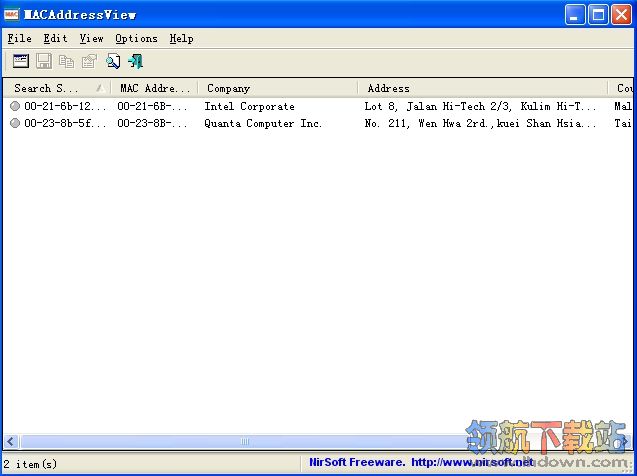Open the Options menu
The image size is (637, 476).
[136, 39]
